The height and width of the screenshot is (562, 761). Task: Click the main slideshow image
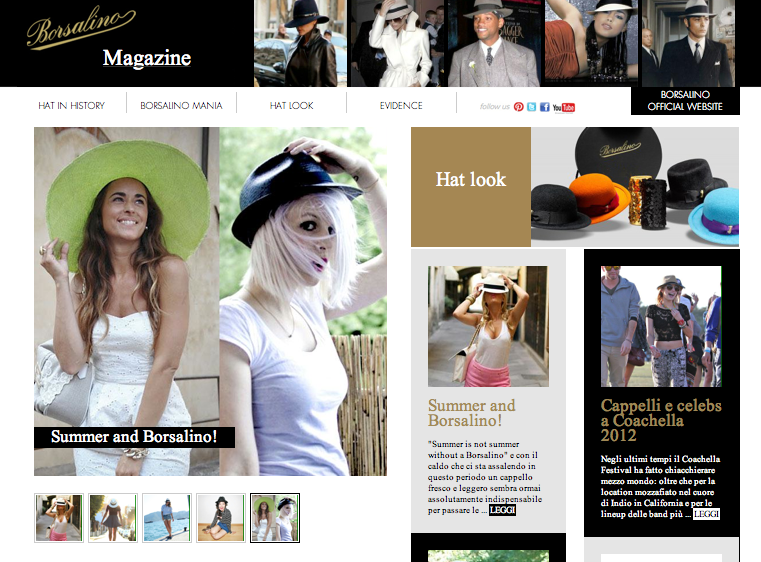[210, 301]
